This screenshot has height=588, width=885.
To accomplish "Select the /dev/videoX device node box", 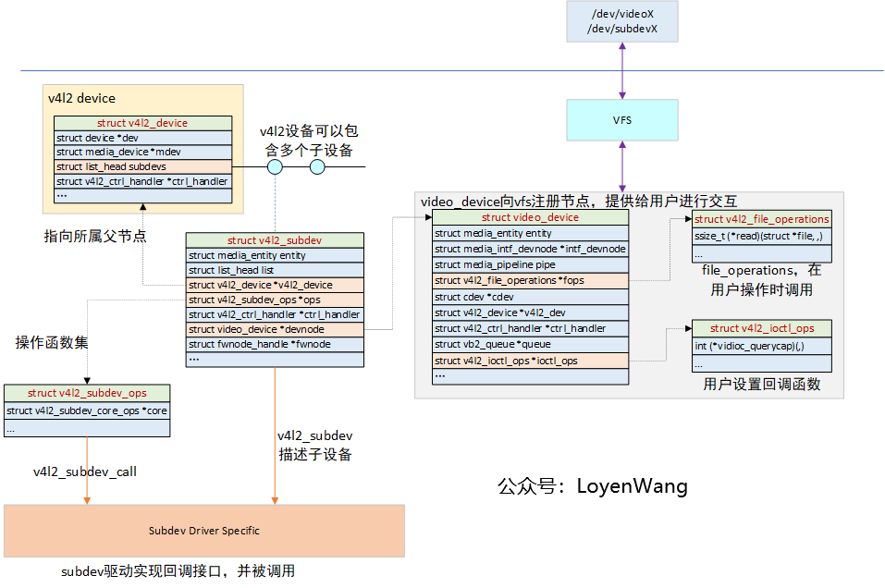I will point(621,20).
